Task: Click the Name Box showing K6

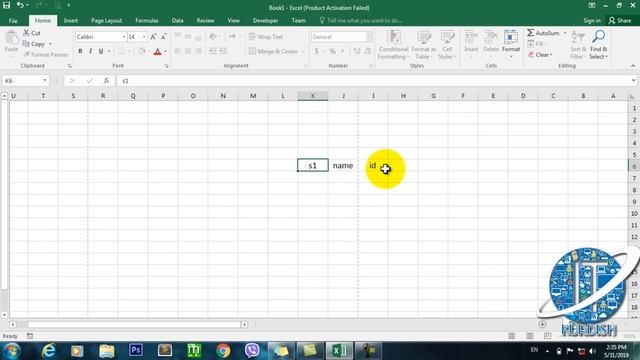Action: coord(21,81)
